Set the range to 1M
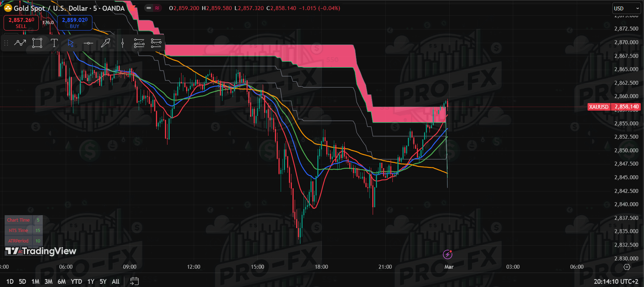 [x=35, y=282]
